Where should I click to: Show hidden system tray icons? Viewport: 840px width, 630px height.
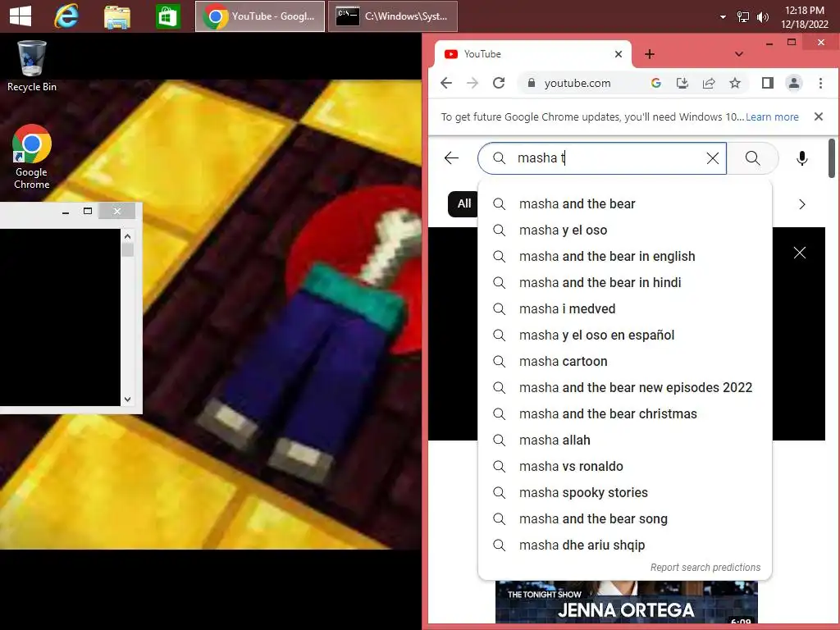pos(723,16)
